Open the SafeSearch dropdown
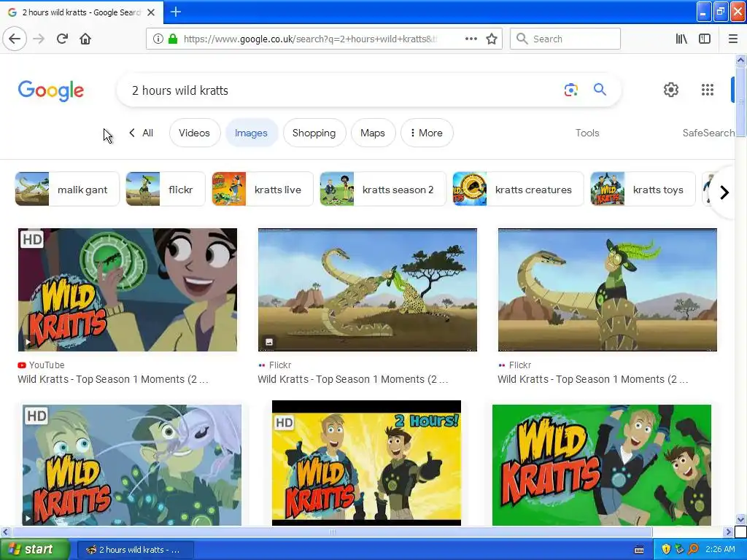This screenshot has height=560, width=747. (x=708, y=133)
